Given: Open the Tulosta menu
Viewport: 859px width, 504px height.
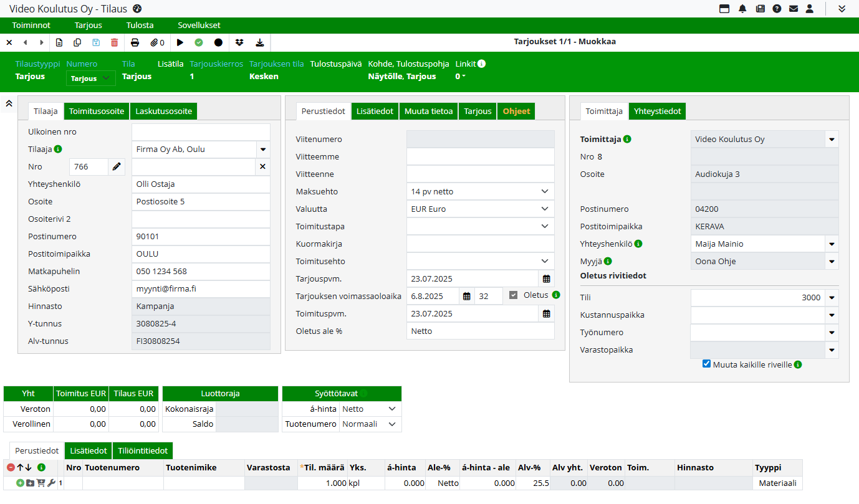Looking at the screenshot, I should [x=140, y=26].
